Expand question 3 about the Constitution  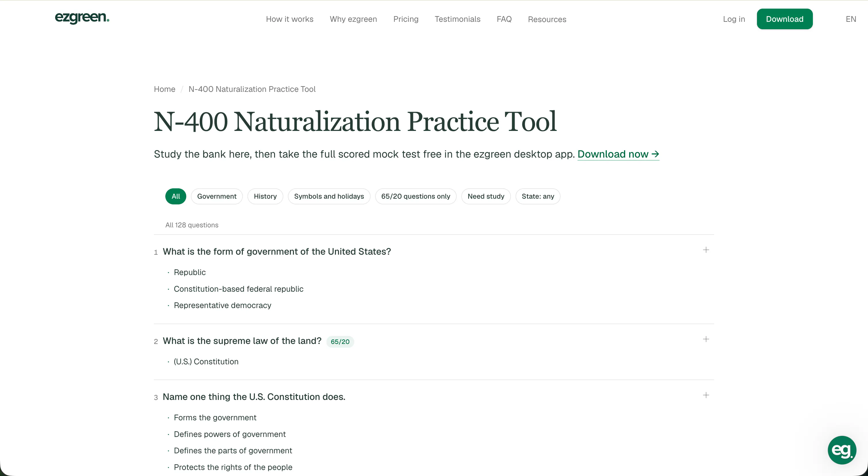point(706,395)
